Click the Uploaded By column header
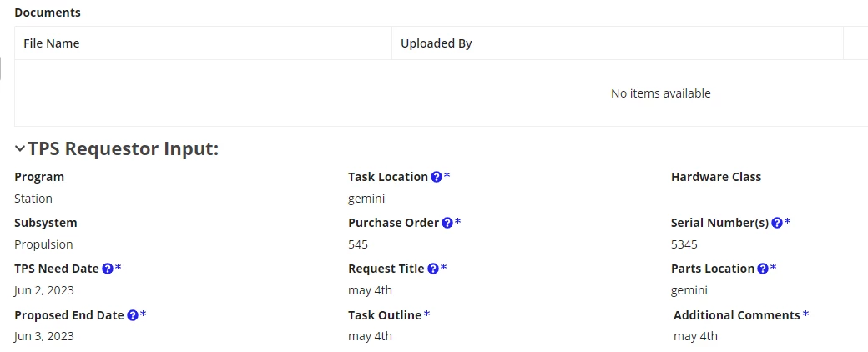 [x=437, y=43]
